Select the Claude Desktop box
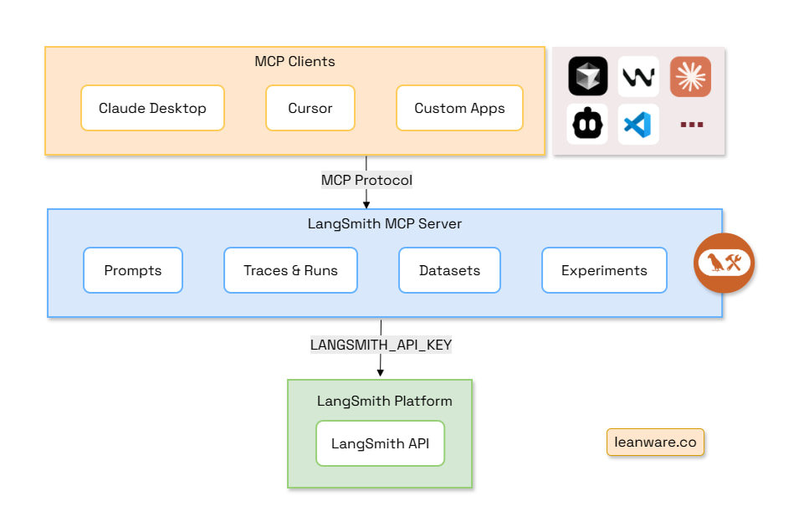809x532 pixels. tap(153, 108)
